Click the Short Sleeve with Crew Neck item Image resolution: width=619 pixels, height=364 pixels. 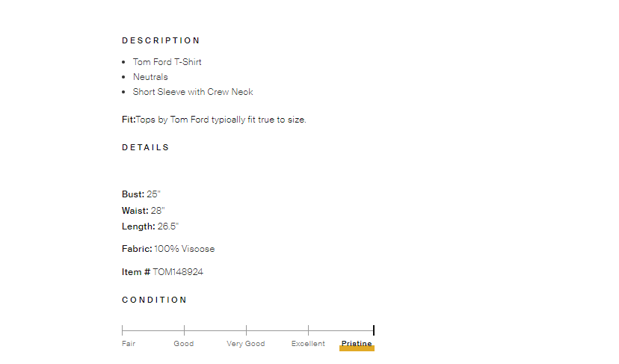pos(193,92)
